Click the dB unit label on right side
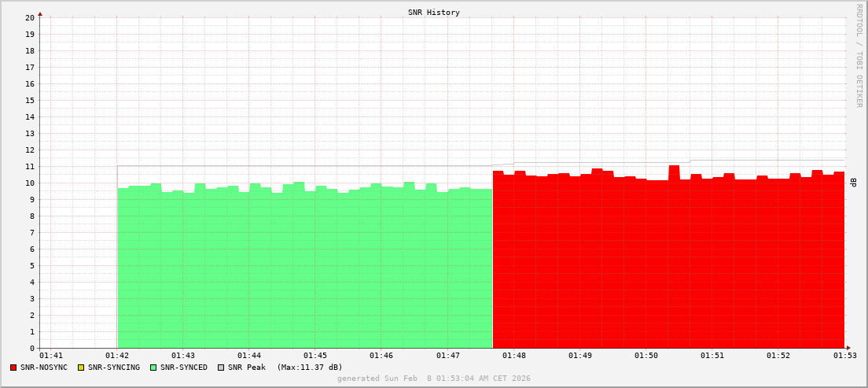Viewport: 868px width, 388px height. 853,183
